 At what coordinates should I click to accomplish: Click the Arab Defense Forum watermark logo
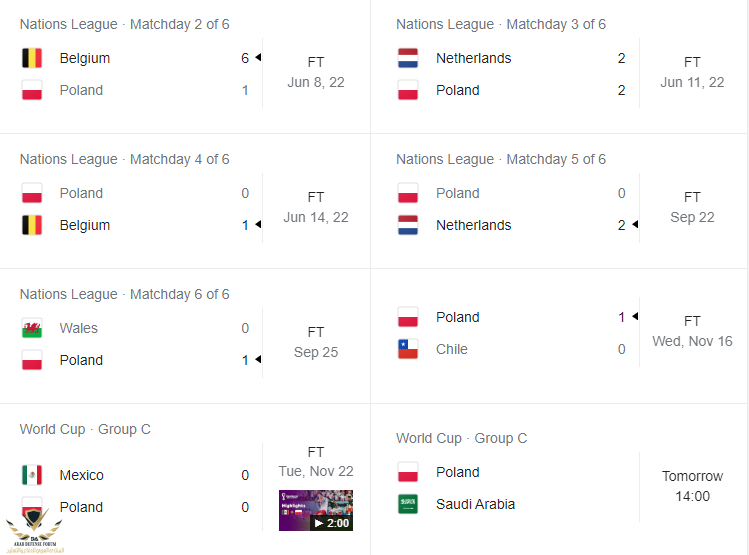pyautogui.click(x=34, y=531)
